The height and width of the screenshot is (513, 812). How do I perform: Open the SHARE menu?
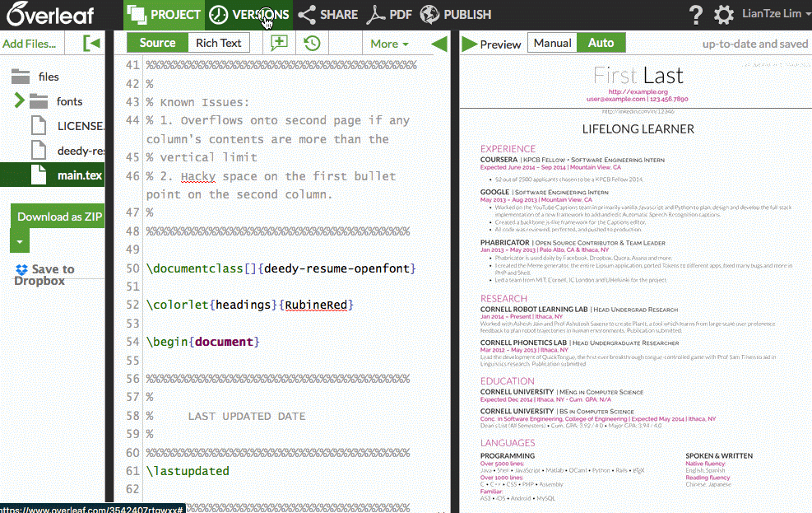[327, 15]
